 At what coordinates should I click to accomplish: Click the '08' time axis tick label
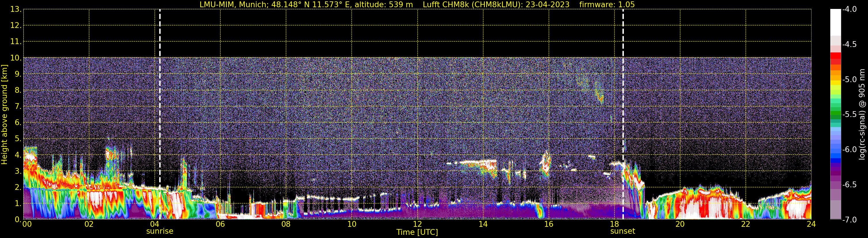286,224
